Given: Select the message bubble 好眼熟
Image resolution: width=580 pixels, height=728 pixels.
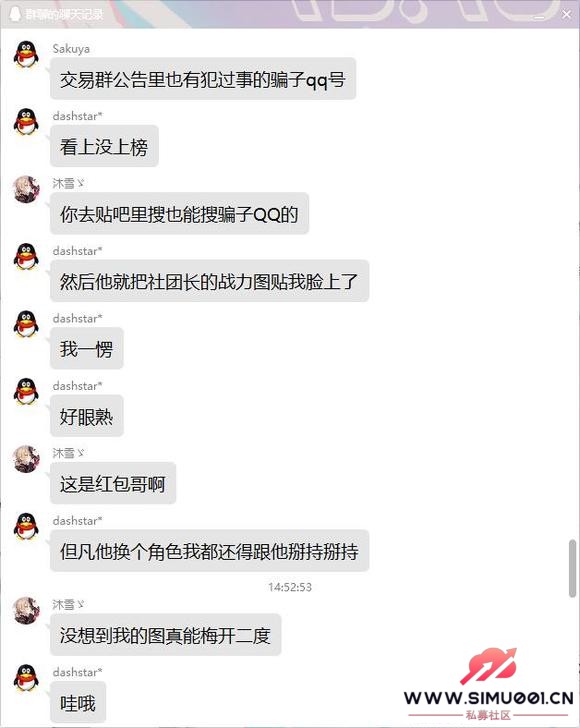Looking at the screenshot, I should click(87, 416).
